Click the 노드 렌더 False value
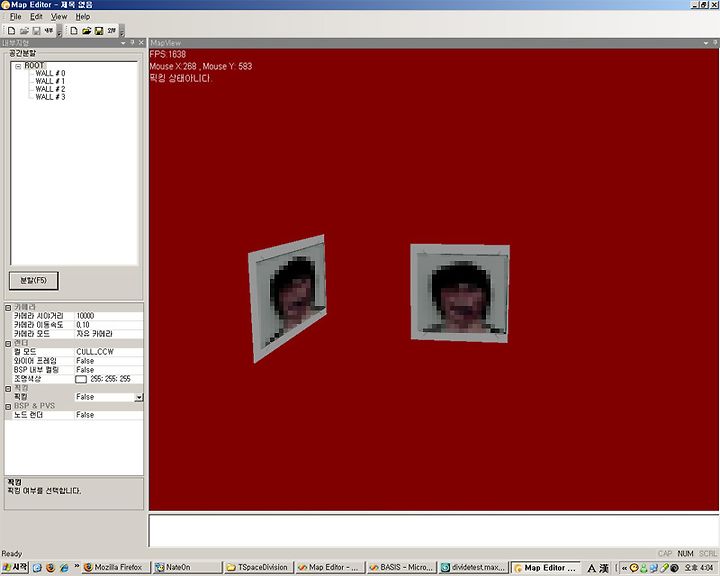This screenshot has width=720, height=576. [x=108, y=415]
